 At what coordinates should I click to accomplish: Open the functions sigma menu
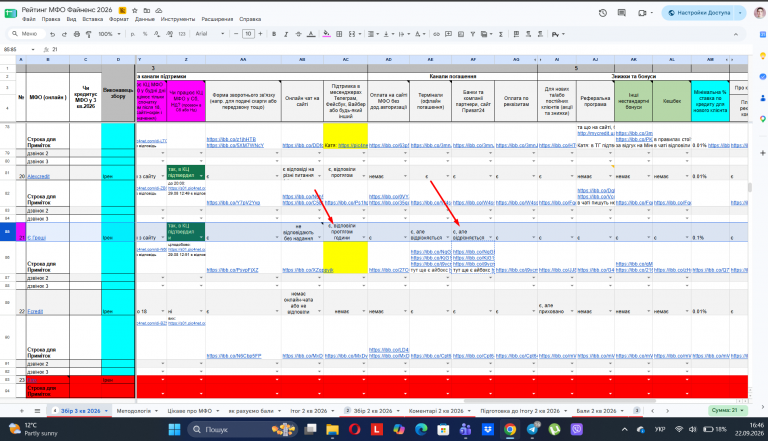501,34
